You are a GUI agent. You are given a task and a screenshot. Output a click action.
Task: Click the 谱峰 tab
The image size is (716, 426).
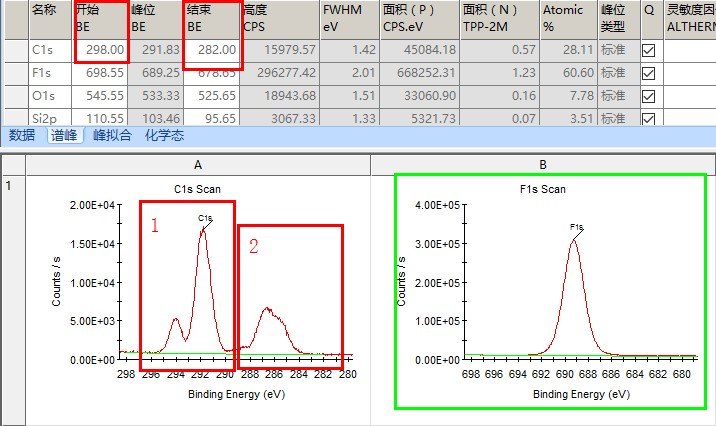tap(65, 135)
